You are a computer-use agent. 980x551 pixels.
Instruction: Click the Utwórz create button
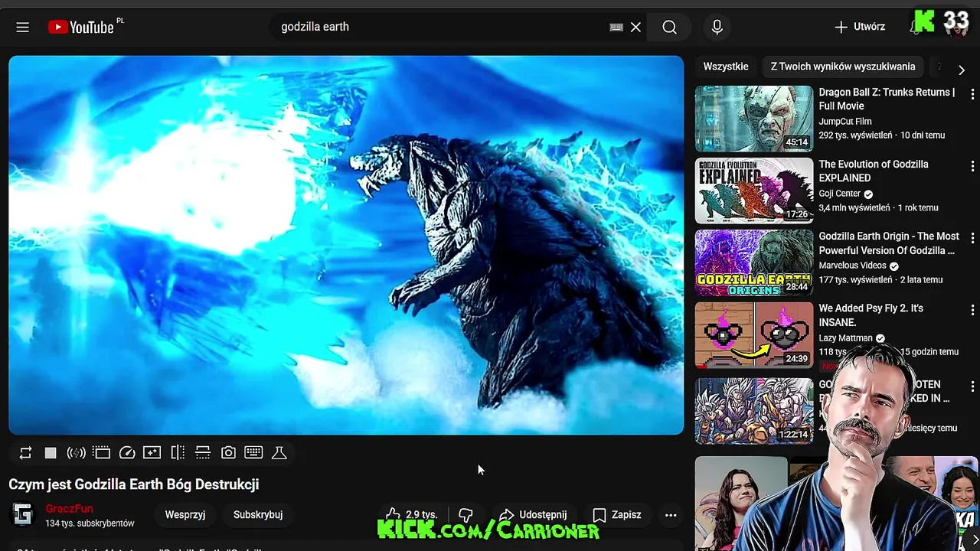[x=860, y=27]
